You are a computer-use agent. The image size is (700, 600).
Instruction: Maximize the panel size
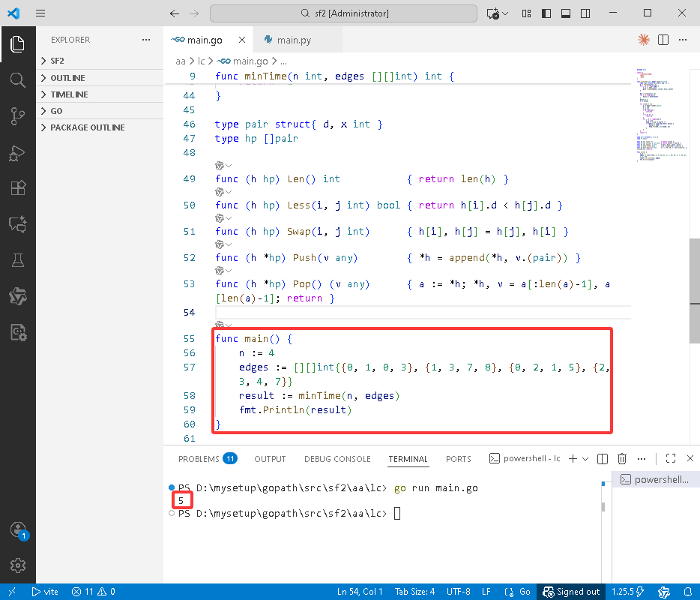click(x=671, y=458)
